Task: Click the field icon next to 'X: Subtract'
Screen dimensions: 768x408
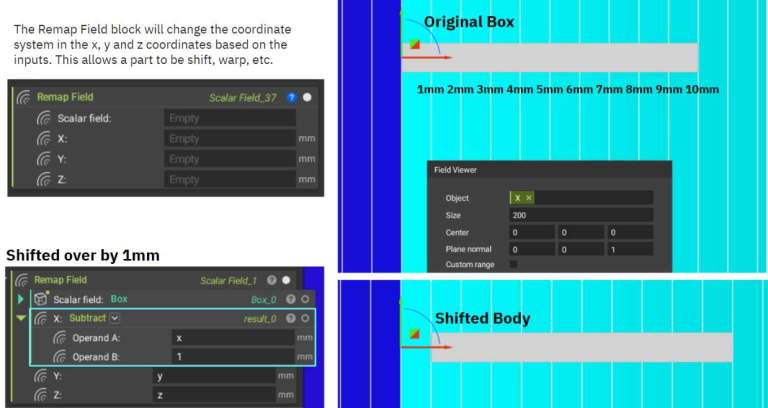Action: click(41, 318)
